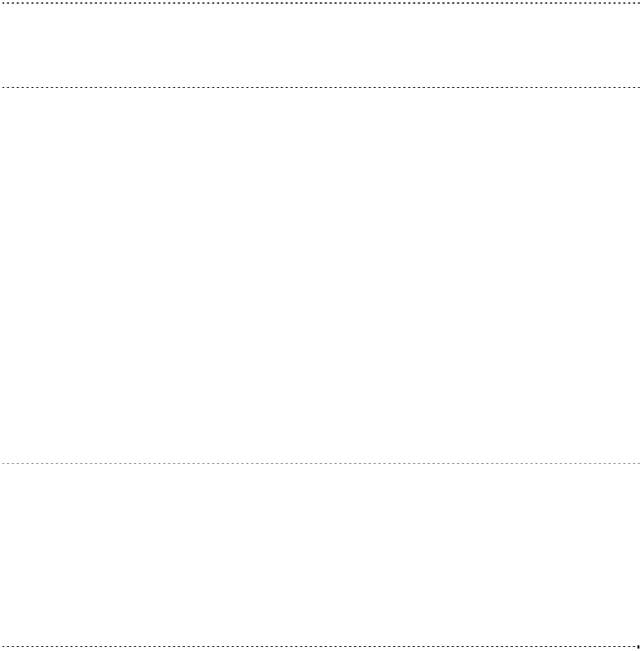644x651 pixels.
Task: Click the topmost dotted horizontal line
Action: click(x=322, y=4)
